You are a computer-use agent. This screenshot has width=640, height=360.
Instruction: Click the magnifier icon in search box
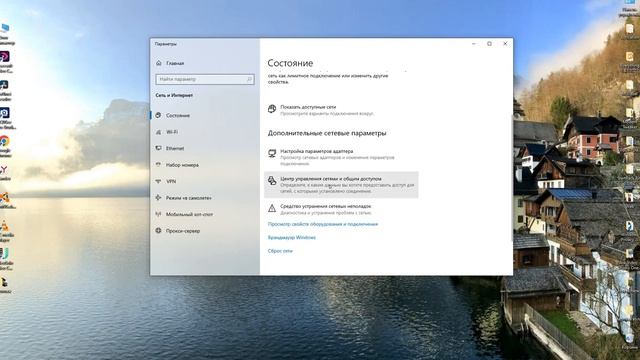pyautogui.click(x=249, y=79)
